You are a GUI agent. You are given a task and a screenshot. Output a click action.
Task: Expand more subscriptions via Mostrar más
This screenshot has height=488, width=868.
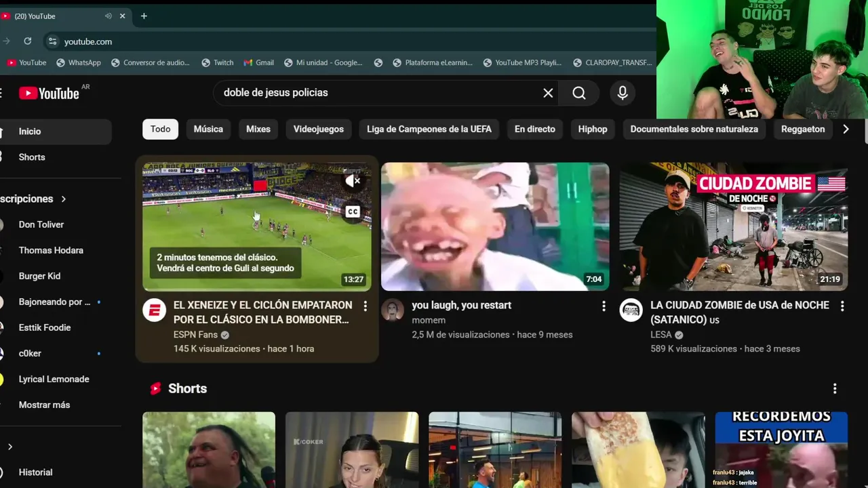(x=44, y=405)
